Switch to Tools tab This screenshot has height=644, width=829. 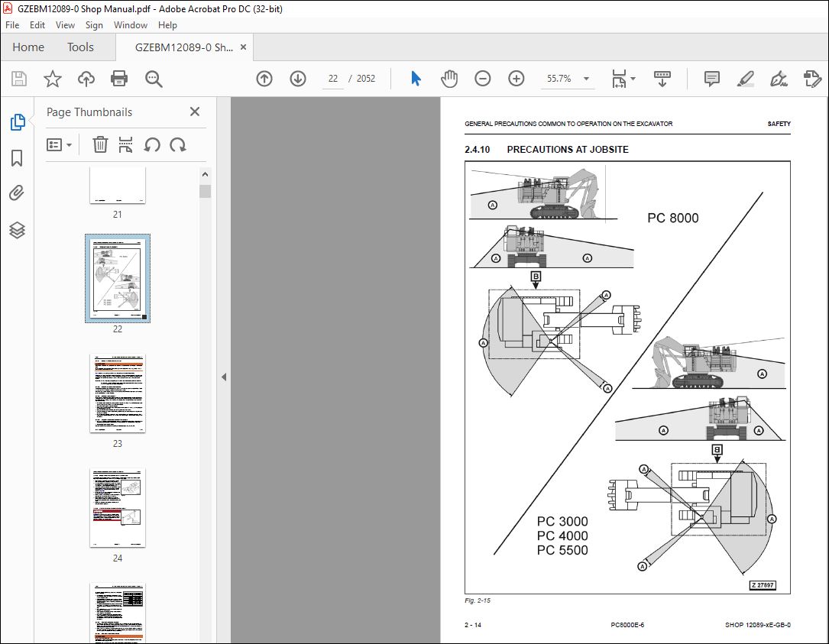tap(80, 47)
